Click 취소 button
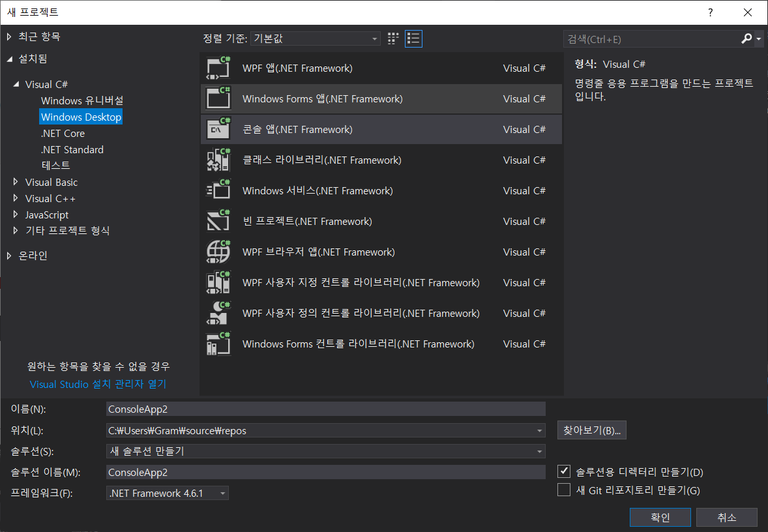768x532 pixels. 727,517
